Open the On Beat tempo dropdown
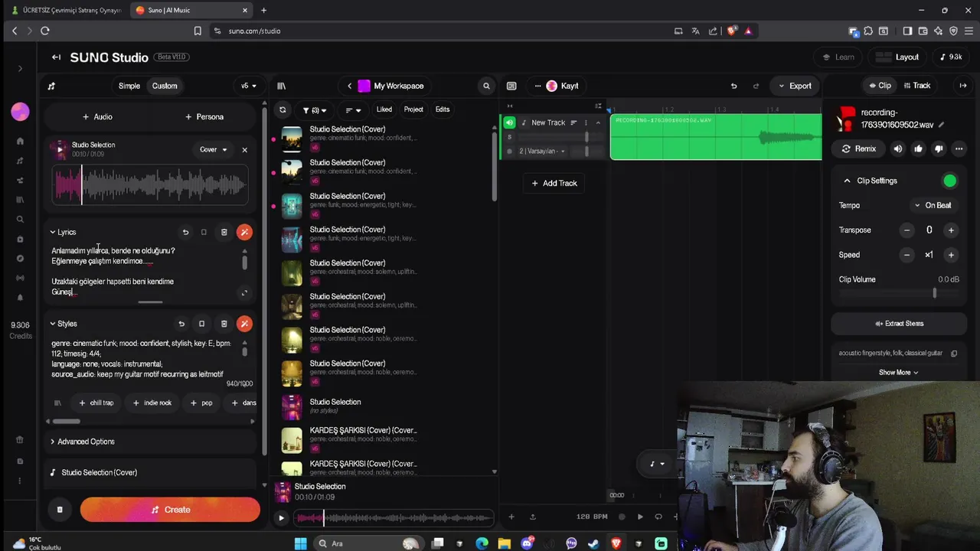980x551 pixels. point(933,205)
